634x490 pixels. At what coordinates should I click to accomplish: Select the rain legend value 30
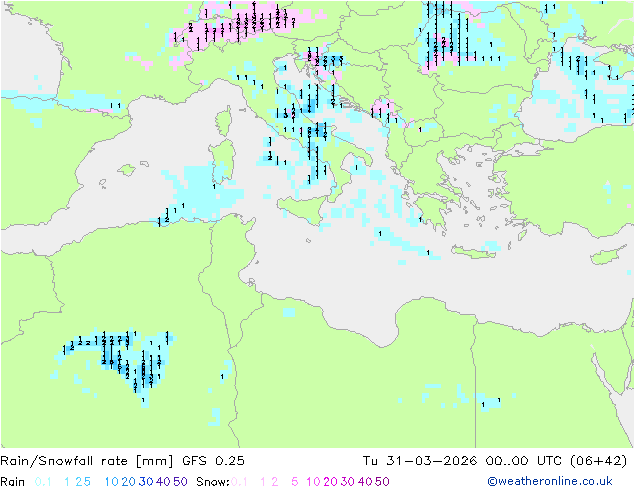coord(146,482)
